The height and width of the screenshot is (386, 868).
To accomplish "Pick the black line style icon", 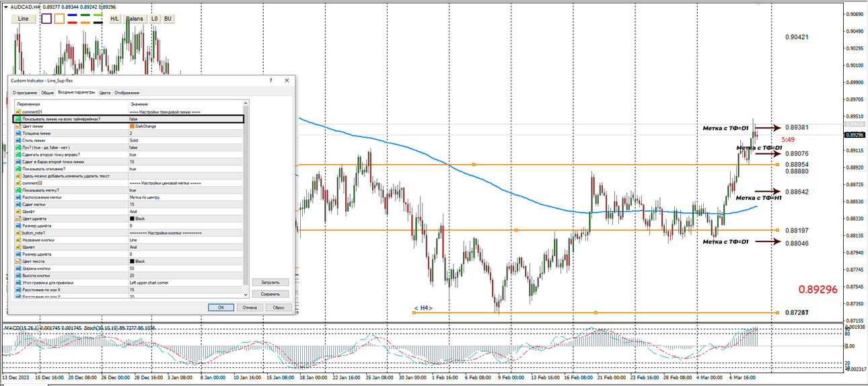I will tap(98, 22).
